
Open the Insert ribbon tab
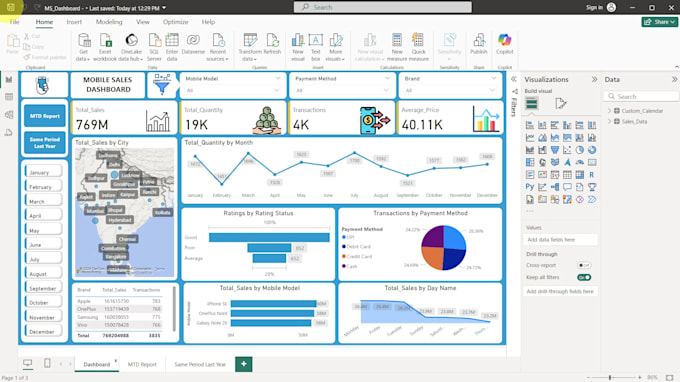(74, 22)
